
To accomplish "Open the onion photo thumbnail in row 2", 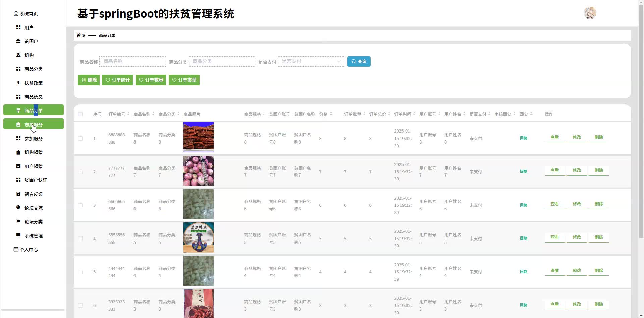I will tap(199, 171).
